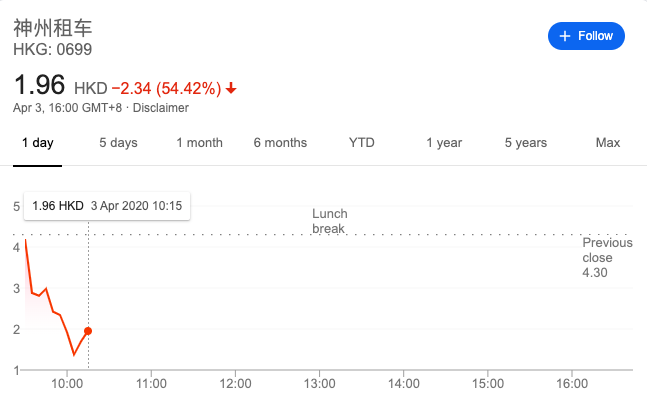647x399 pixels.
Task: Click the 13:00 time axis label
Action: coord(319,384)
